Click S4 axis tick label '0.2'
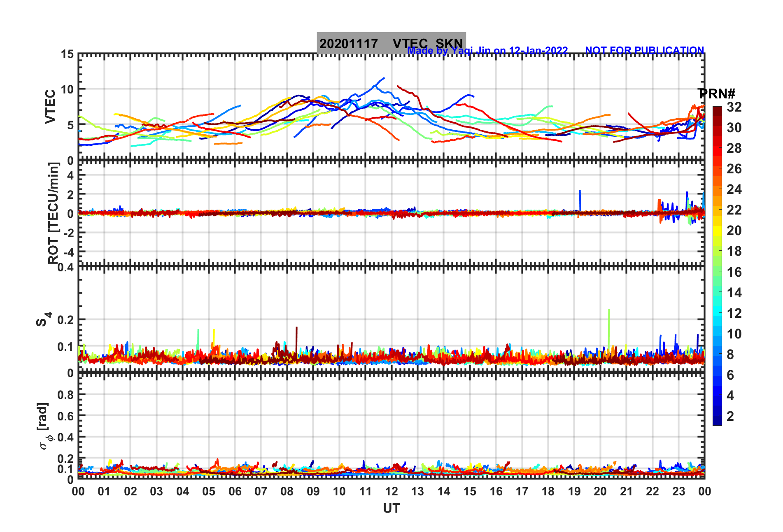783x532 pixels. pyautogui.click(x=66, y=320)
